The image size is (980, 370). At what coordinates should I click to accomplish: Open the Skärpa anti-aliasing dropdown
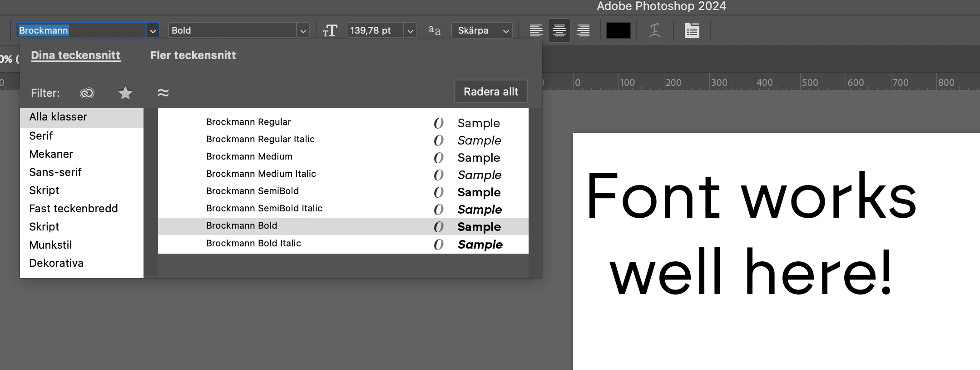point(482,30)
